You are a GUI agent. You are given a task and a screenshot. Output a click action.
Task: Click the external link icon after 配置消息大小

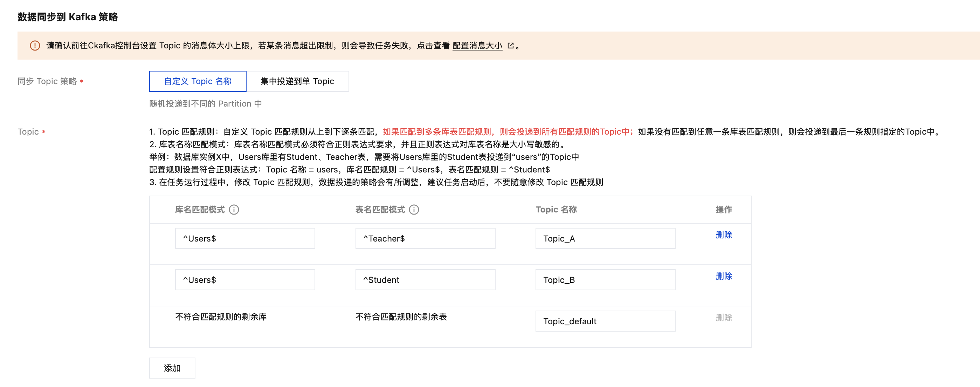coord(511,46)
